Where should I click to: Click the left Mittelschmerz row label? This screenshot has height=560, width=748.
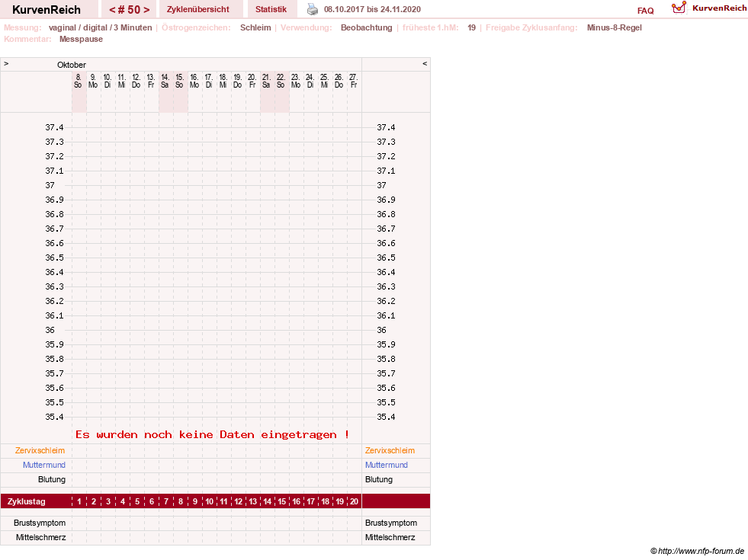coord(40,537)
